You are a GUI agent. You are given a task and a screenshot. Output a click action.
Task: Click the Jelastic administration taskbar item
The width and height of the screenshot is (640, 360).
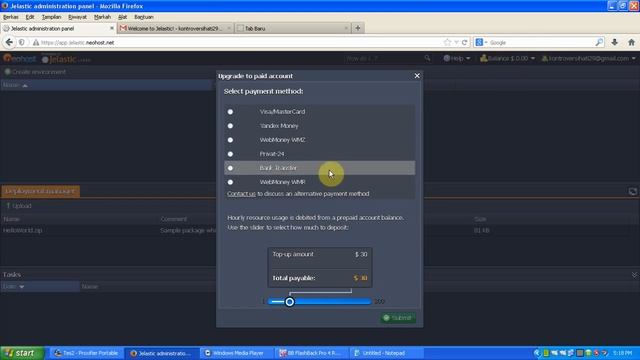(162, 353)
